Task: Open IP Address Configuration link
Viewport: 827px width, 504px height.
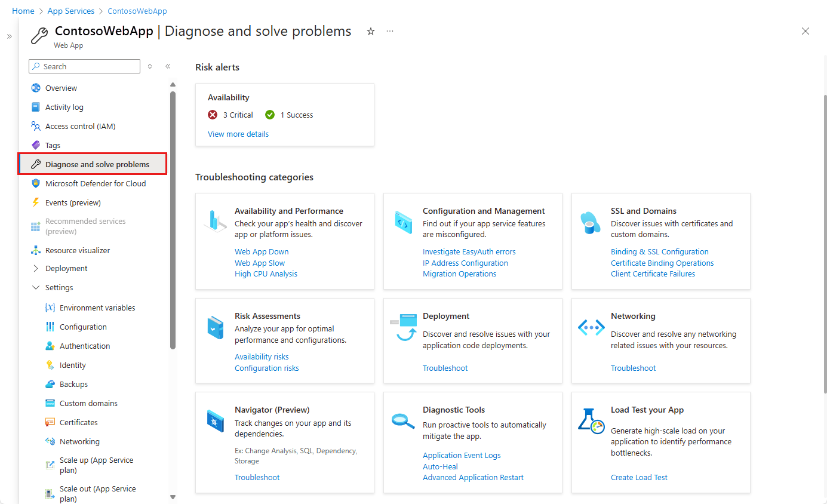Action: (465, 263)
